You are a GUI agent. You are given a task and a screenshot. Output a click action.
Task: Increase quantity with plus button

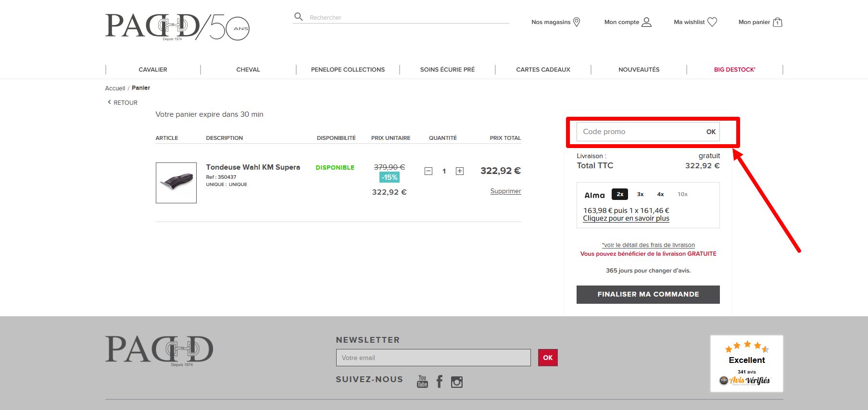[x=460, y=171]
